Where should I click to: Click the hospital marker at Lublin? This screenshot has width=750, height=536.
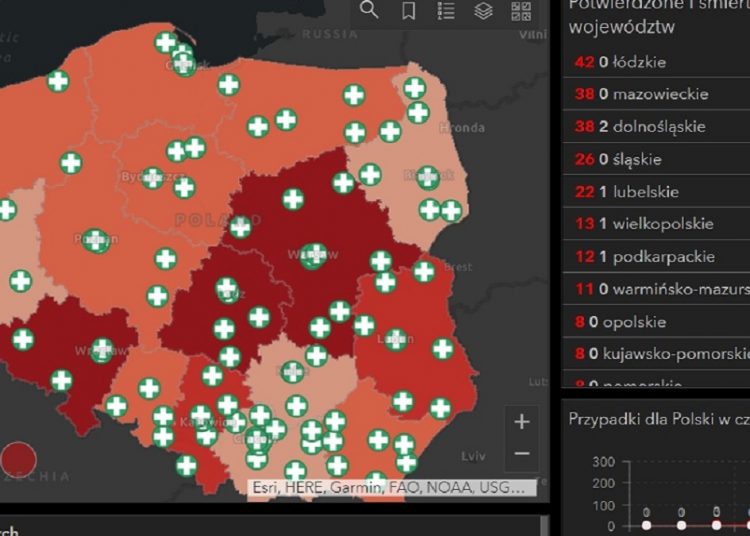[397, 339]
